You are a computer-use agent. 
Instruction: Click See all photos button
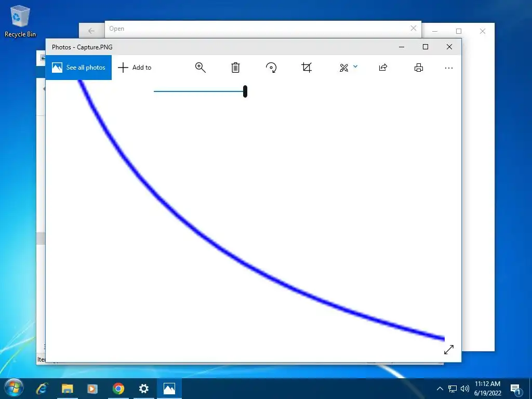(x=78, y=68)
